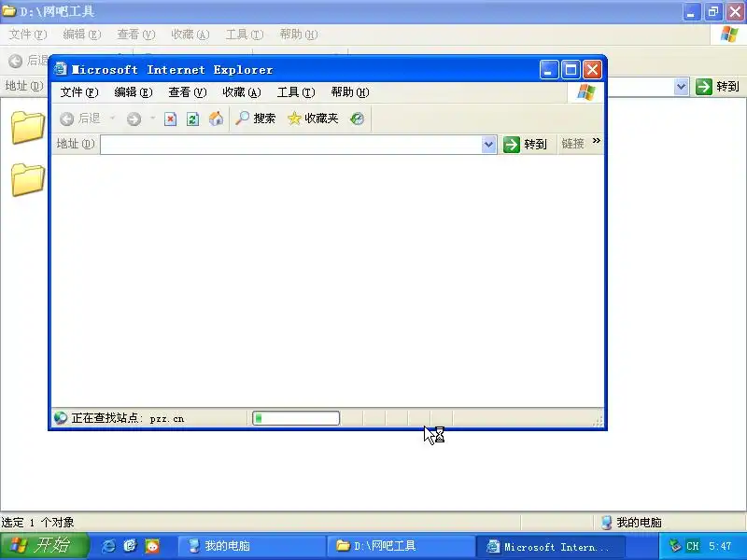
Task: Click Back button in 网吧工具 explorer window
Action: tap(28, 61)
